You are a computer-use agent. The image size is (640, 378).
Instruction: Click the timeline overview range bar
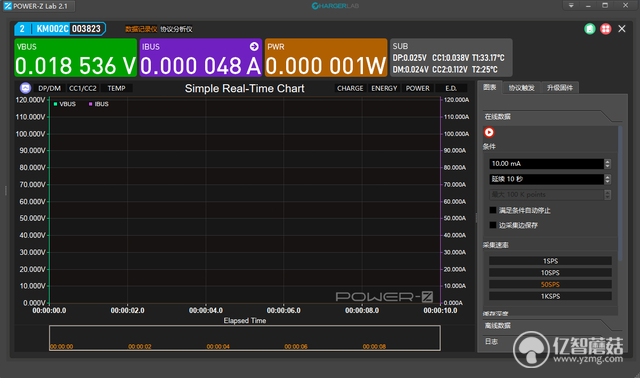click(245, 338)
